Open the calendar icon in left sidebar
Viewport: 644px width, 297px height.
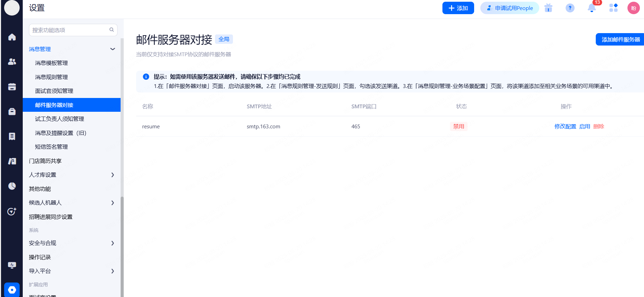click(x=12, y=87)
